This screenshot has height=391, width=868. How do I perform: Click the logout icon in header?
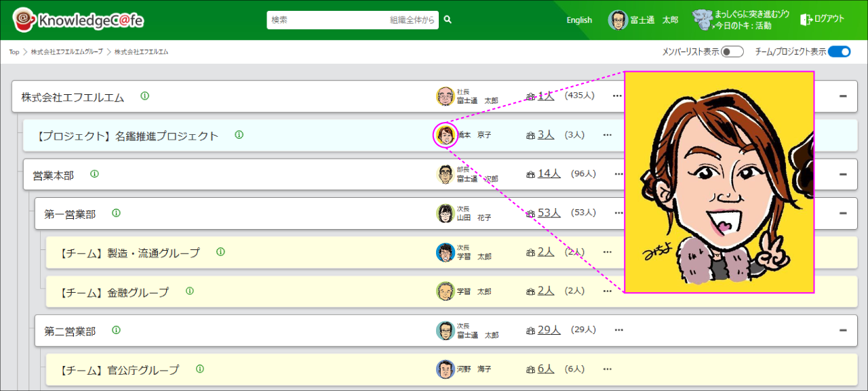tap(806, 20)
